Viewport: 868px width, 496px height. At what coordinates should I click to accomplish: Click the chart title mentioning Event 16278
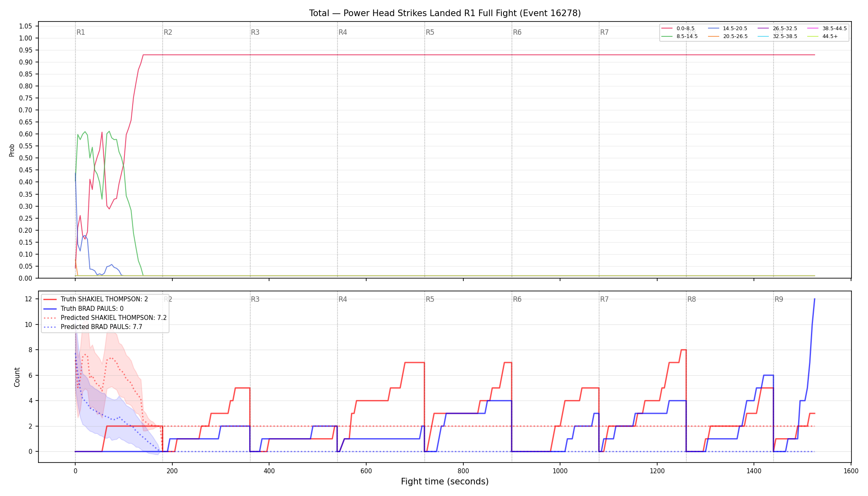pos(445,13)
